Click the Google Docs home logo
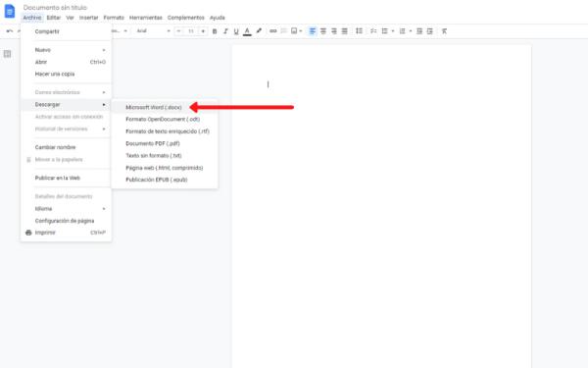 click(x=10, y=11)
